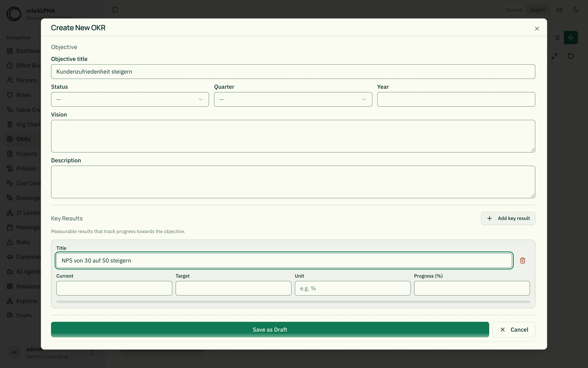Select the graph view icon
The image size is (588, 368).
(x=570, y=38)
